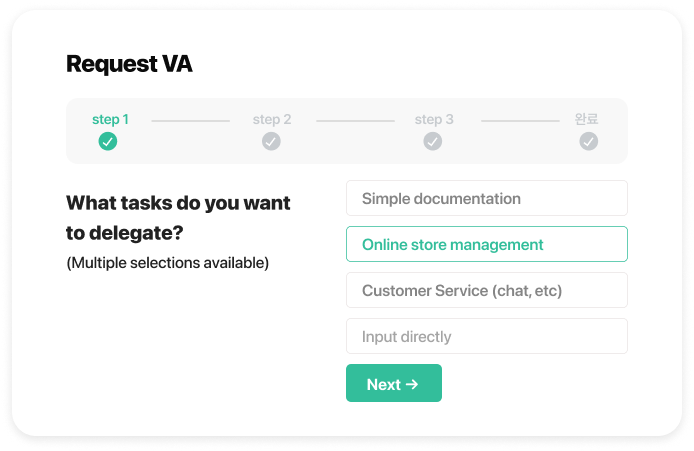Choose 'Customer Service (chat, etc)' option
This screenshot has height=451, width=694.
pos(486,290)
